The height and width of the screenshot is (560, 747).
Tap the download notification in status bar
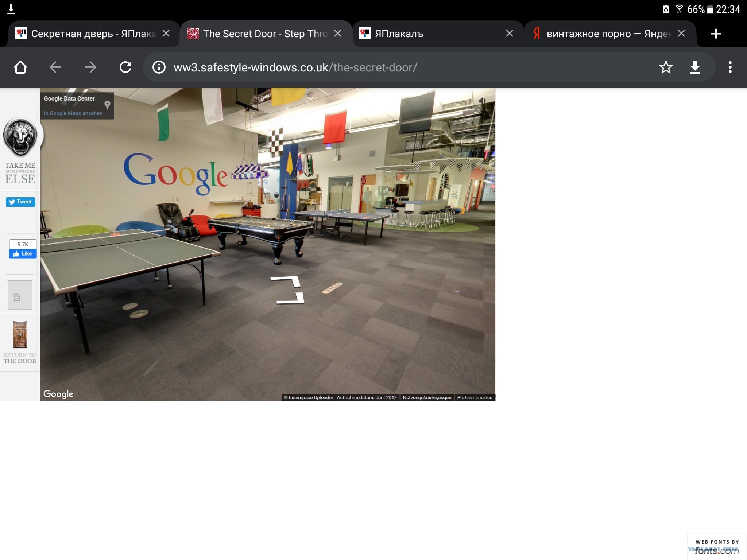tap(11, 9)
